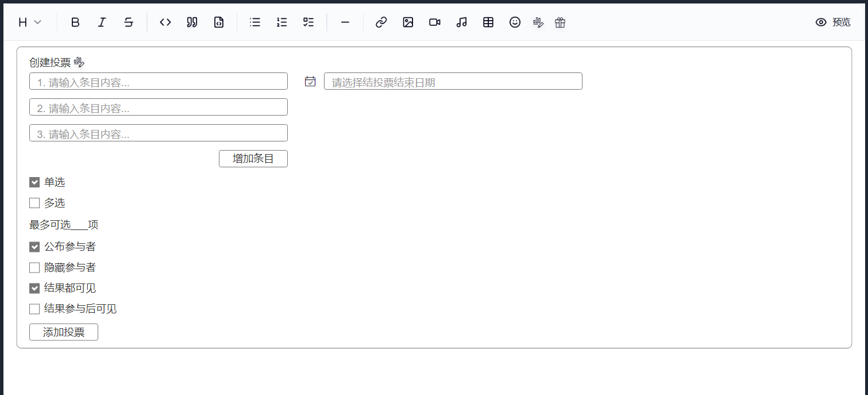Screen dimensions: 868x395
Task: Uncheck the 单选 checkbox
Action: click(34, 182)
